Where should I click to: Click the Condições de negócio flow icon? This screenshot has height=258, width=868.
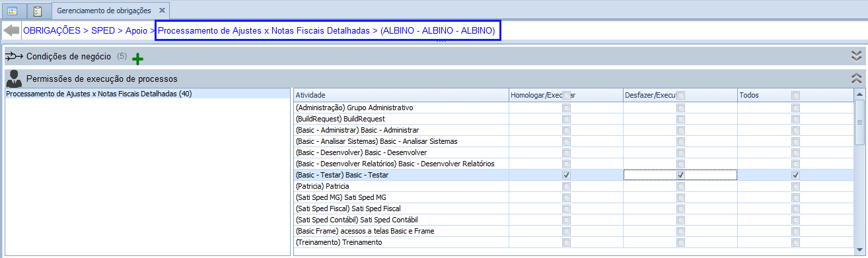coord(14,57)
